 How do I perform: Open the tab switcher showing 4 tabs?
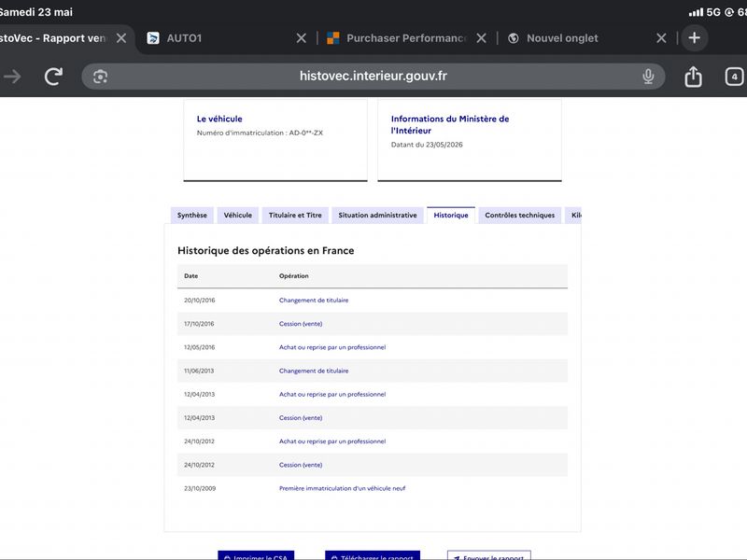coord(734,77)
